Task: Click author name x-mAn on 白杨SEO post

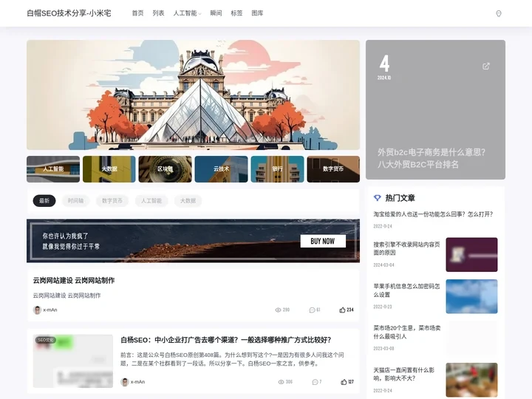Action: coord(137,382)
